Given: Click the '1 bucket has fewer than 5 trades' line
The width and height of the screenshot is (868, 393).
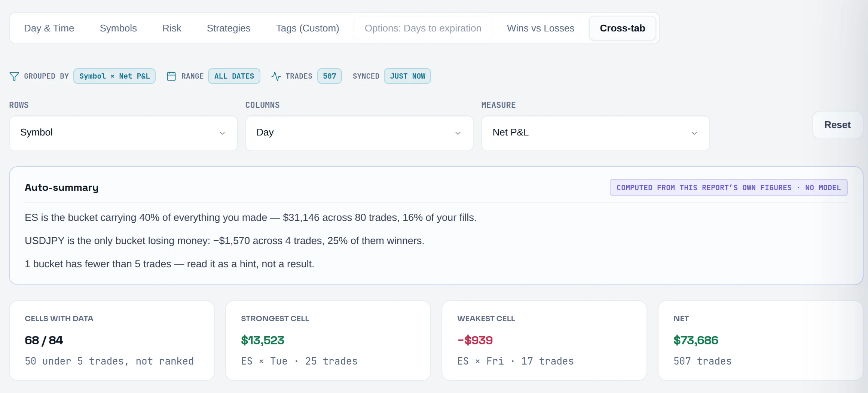Looking at the screenshot, I should (x=169, y=264).
